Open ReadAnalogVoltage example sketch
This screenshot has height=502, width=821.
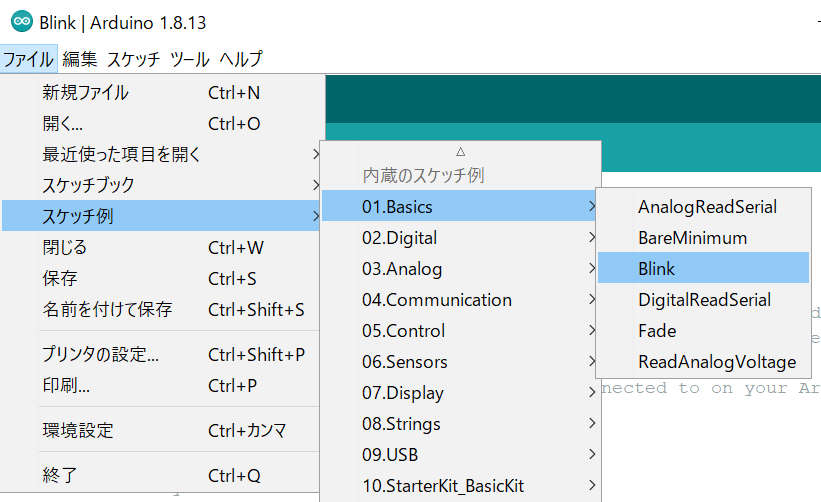pyautogui.click(x=703, y=362)
